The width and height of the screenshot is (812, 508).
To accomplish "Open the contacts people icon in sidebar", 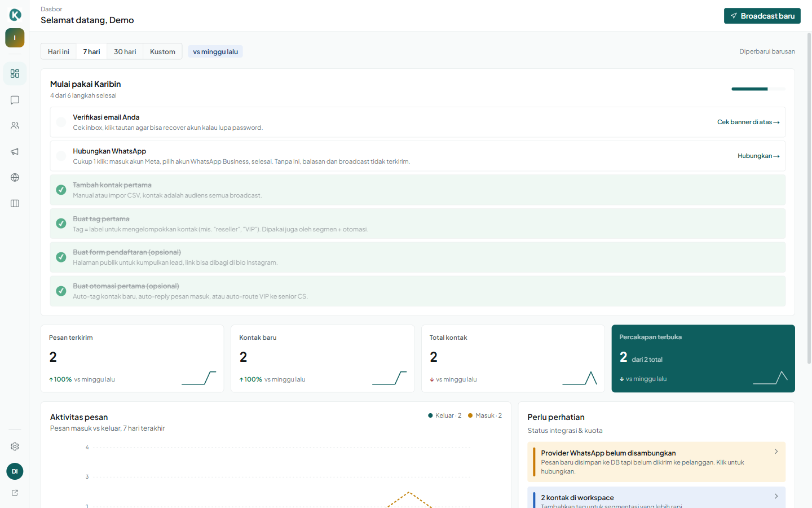I will click(15, 126).
